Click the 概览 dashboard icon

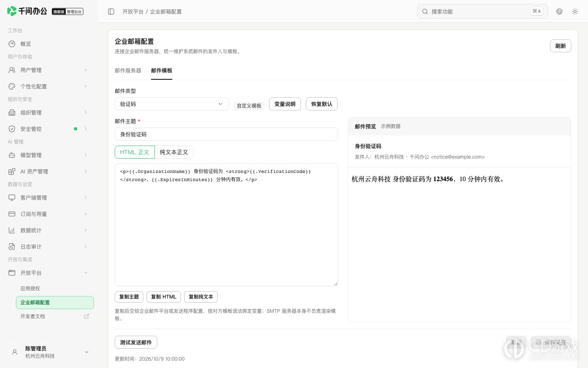pyautogui.click(x=12, y=44)
